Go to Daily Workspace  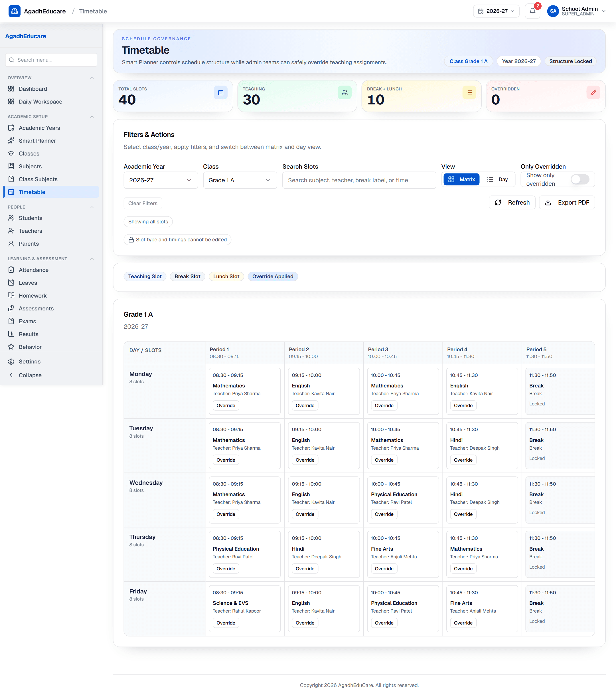[51, 102]
